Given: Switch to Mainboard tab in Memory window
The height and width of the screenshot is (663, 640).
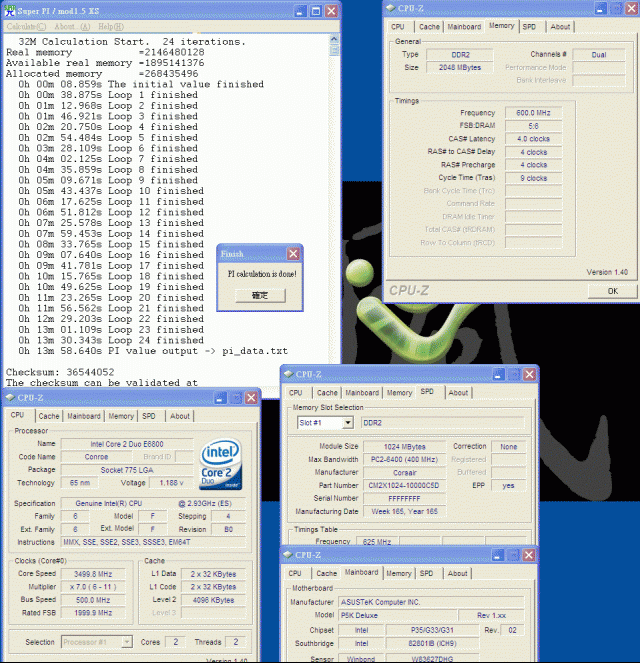Looking at the screenshot, I should [x=464, y=27].
